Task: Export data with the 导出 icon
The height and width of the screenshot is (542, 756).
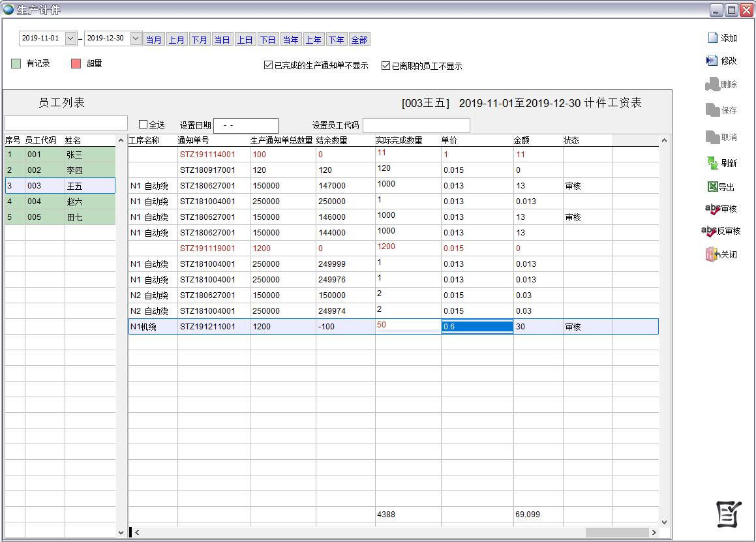Action: click(x=712, y=187)
